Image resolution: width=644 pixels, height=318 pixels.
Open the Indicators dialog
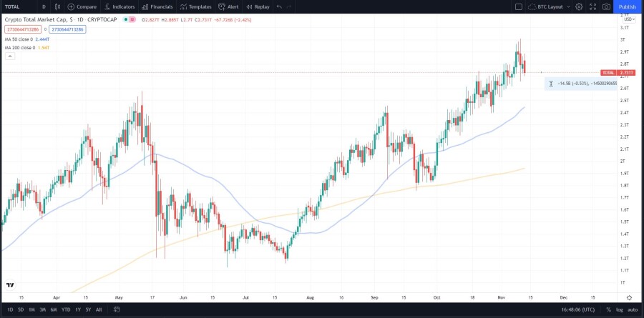119,6
